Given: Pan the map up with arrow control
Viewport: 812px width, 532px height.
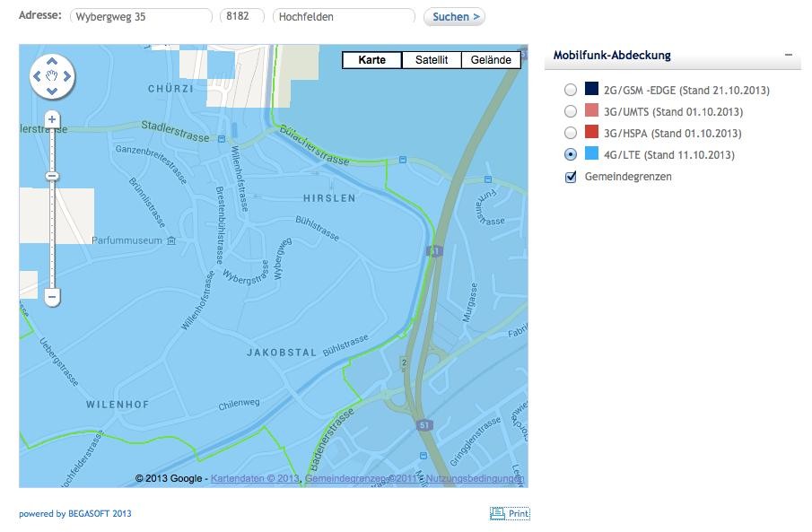Looking at the screenshot, I should pos(52,63).
